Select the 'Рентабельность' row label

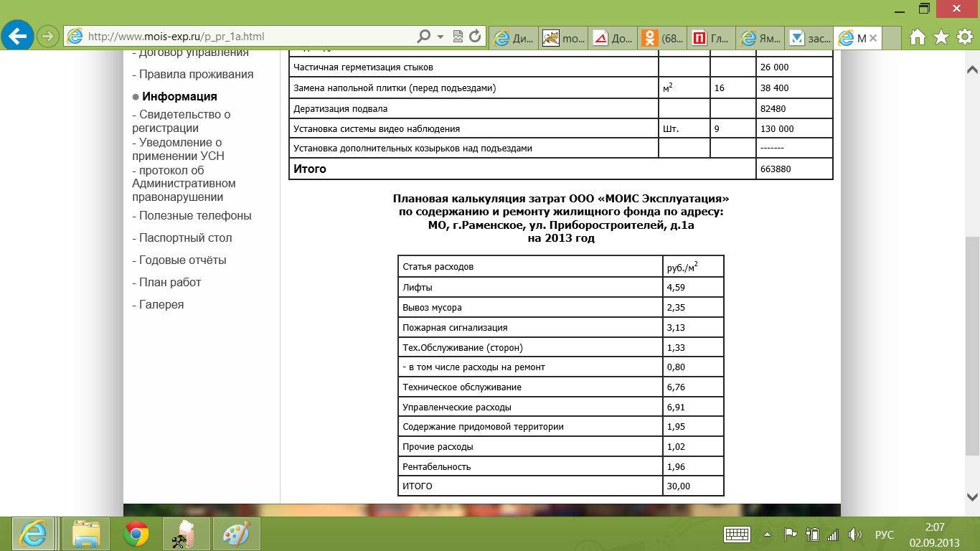point(437,466)
